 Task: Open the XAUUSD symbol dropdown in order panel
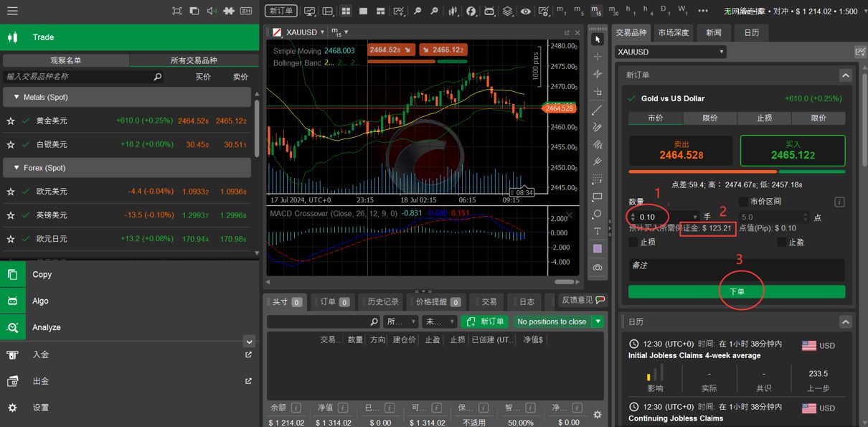671,52
